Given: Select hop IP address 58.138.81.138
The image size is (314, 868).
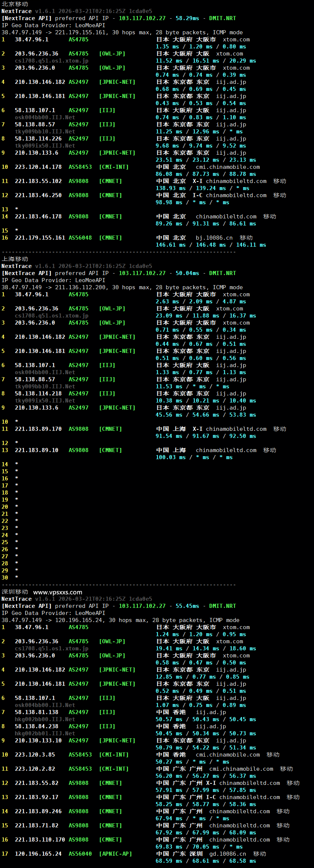Looking at the screenshot, I should click(x=37, y=712).
